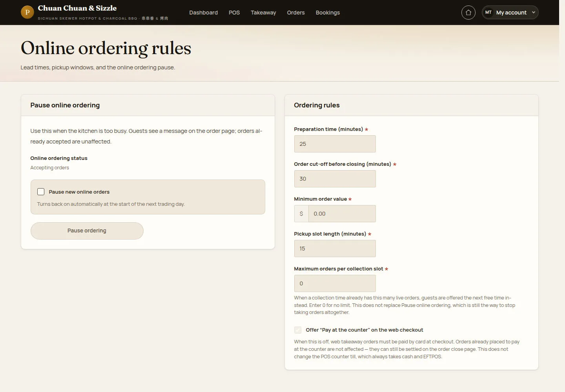This screenshot has width=565, height=392.
Task: Tick the Pause new online orders checkbox
Action: 41,192
